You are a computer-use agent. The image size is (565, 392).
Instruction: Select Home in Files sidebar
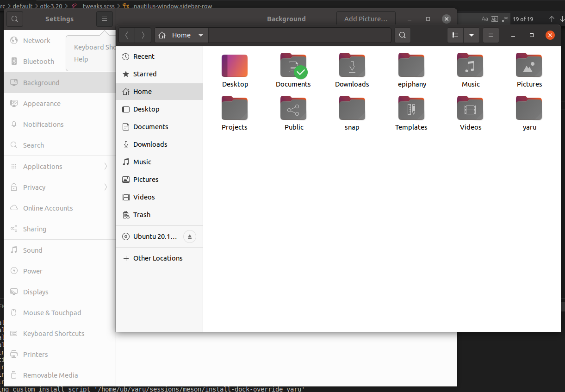[x=159, y=92]
